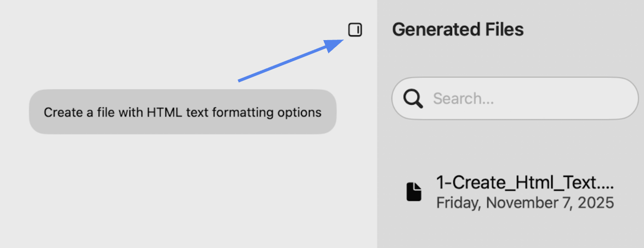Screen dimensions: 644x248
Task: Click the Search... placeholder text
Action: [x=464, y=99]
